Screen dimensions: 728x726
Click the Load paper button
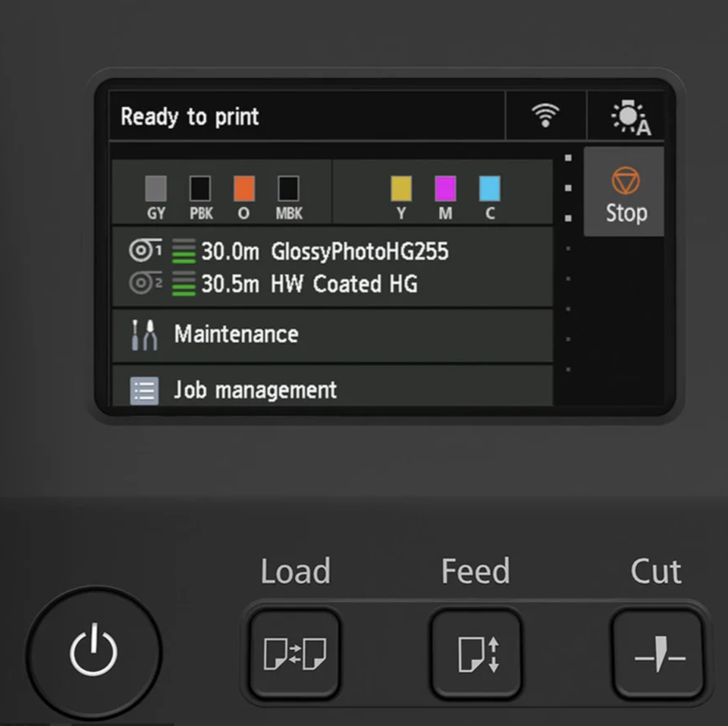[x=295, y=654]
